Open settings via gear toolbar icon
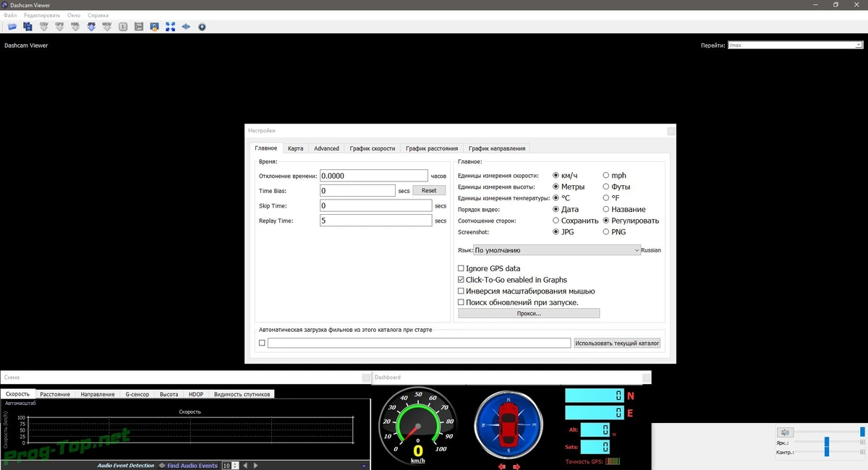 202,27
